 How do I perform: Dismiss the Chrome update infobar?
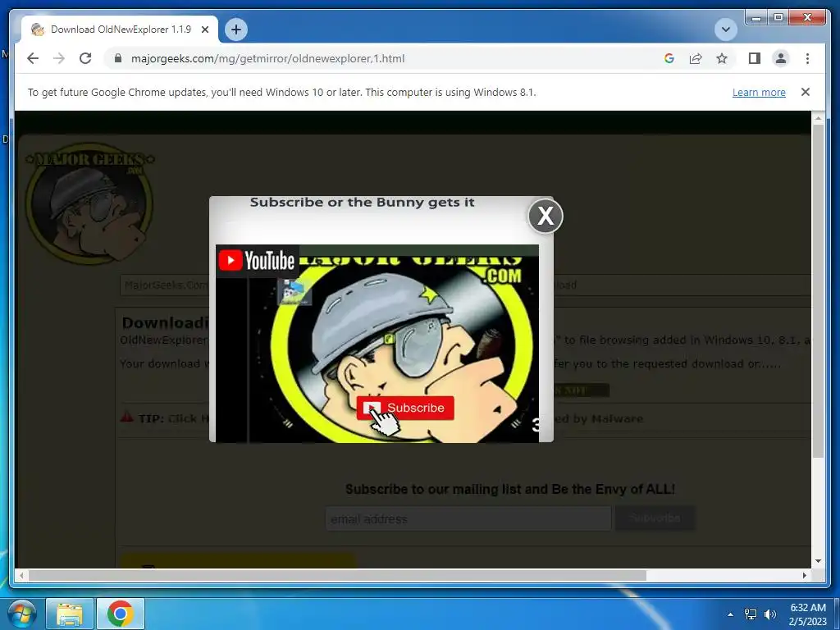pos(806,92)
